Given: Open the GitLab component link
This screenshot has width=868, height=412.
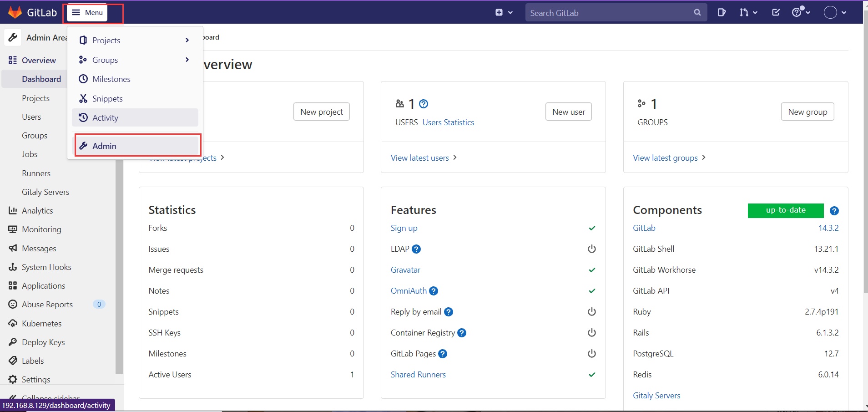Looking at the screenshot, I should coord(644,228).
